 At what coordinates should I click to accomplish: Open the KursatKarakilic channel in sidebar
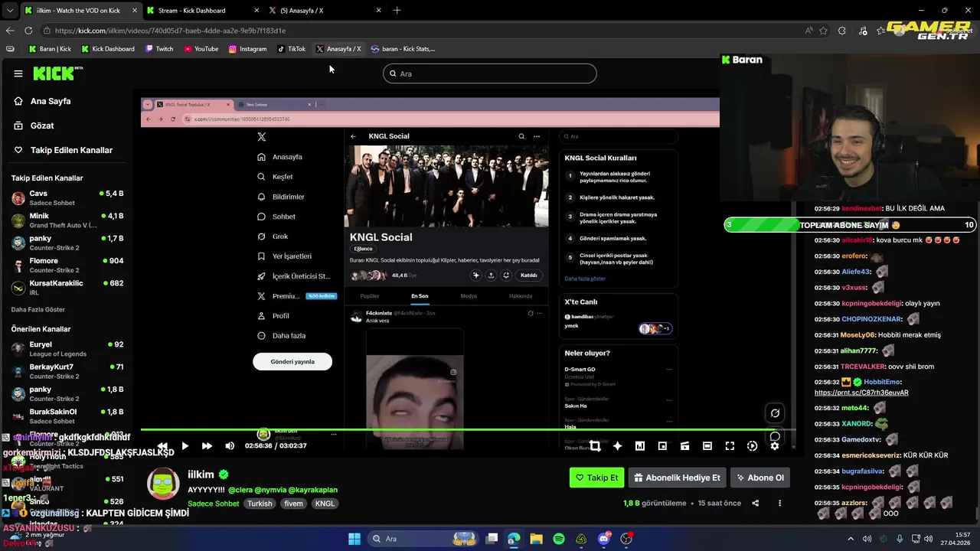pos(67,287)
